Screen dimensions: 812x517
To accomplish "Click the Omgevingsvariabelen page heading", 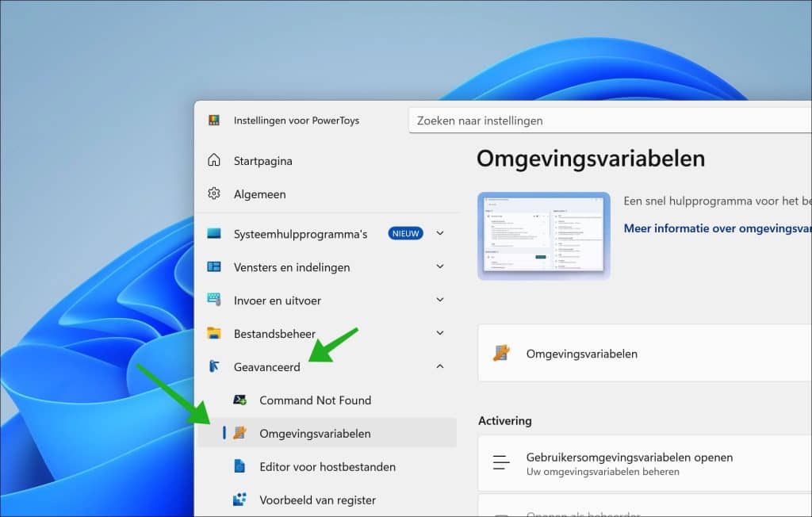I will pos(591,159).
